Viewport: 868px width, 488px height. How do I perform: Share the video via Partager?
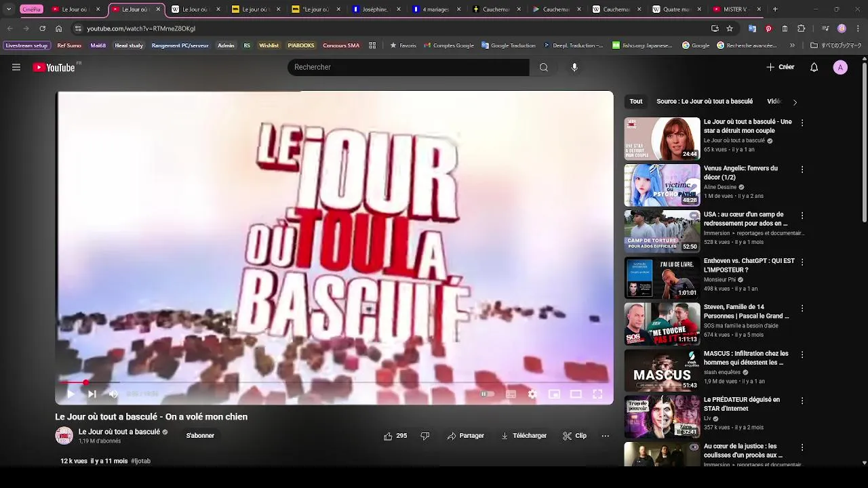(x=466, y=436)
